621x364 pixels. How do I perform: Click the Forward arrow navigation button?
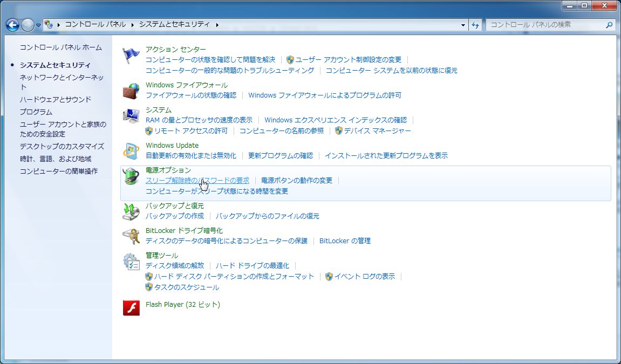pos(28,25)
